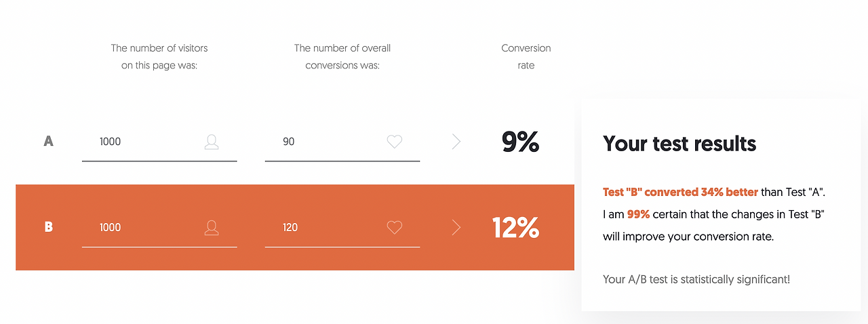Click the person icon in row B
The height and width of the screenshot is (324, 868).
click(212, 228)
